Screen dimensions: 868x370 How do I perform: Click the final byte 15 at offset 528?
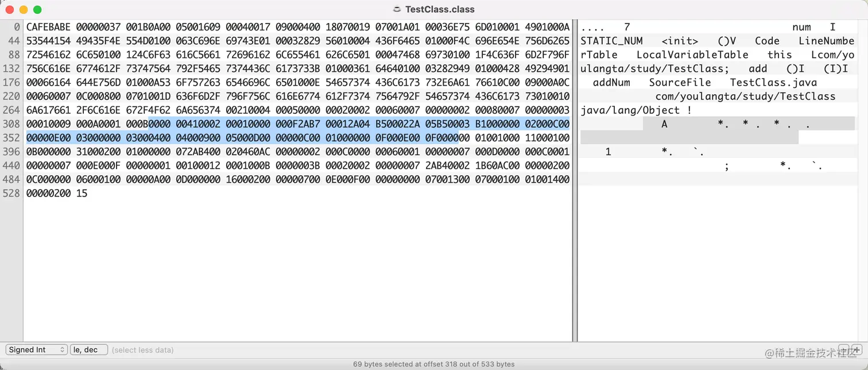82,194
